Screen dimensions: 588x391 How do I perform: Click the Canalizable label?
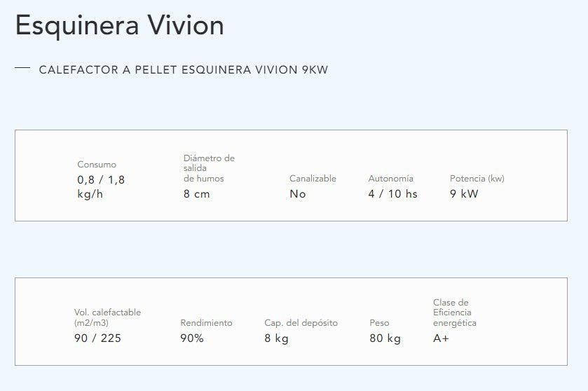(x=313, y=179)
